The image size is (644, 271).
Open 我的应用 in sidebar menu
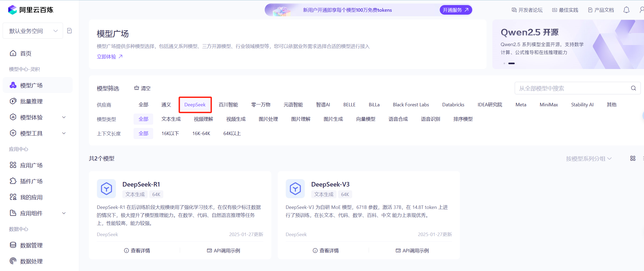(38, 197)
